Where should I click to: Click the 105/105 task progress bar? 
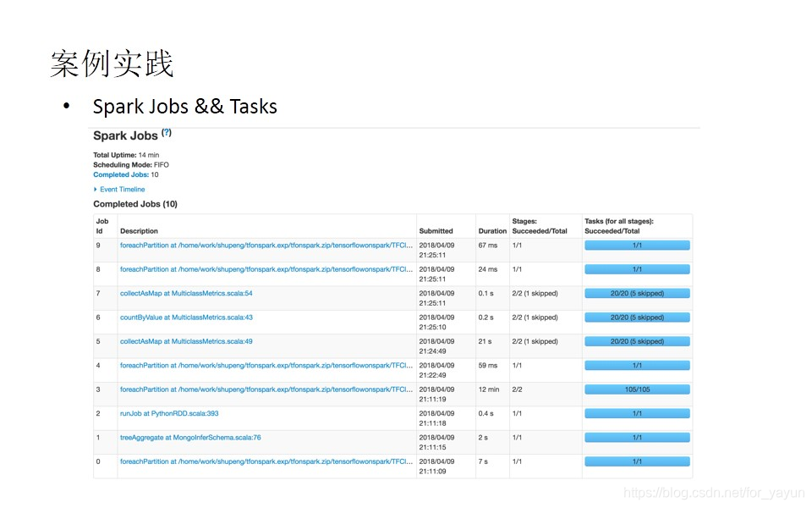pos(637,389)
